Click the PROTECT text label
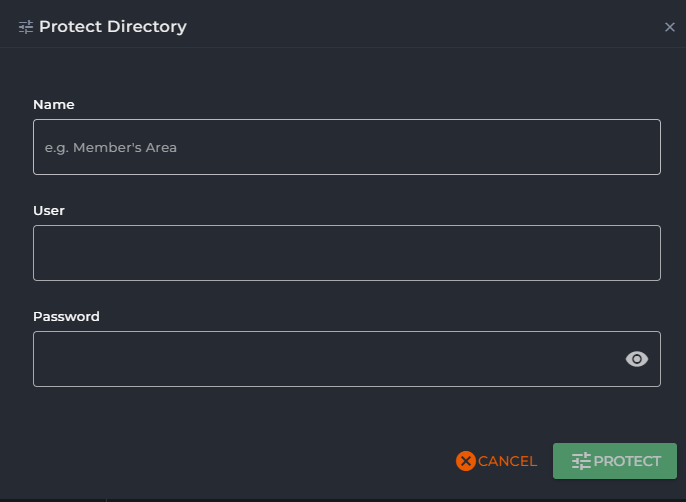686x502 pixels. point(627,461)
